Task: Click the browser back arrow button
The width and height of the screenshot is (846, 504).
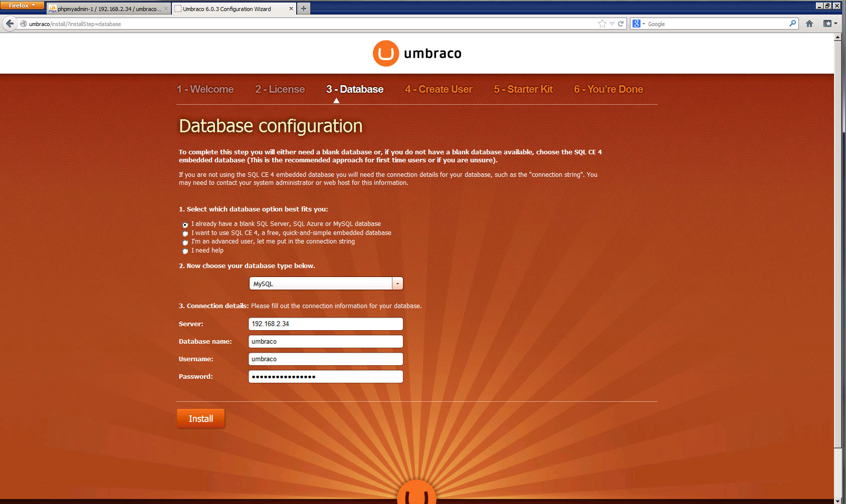Action: click(x=10, y=24)
